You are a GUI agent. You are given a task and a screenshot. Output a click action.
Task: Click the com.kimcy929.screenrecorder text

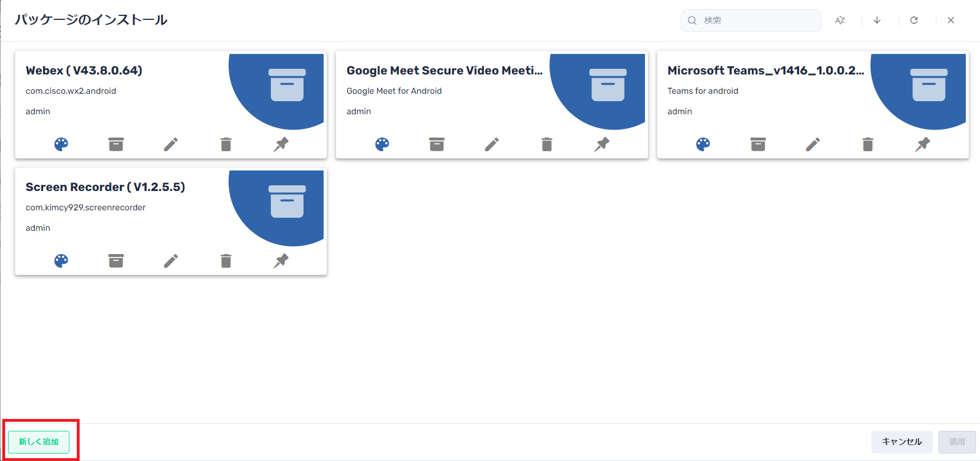coord(86,207)
